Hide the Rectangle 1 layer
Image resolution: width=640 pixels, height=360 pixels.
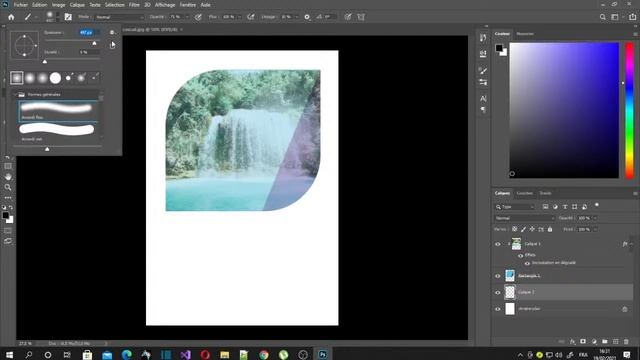coord(498,276)
